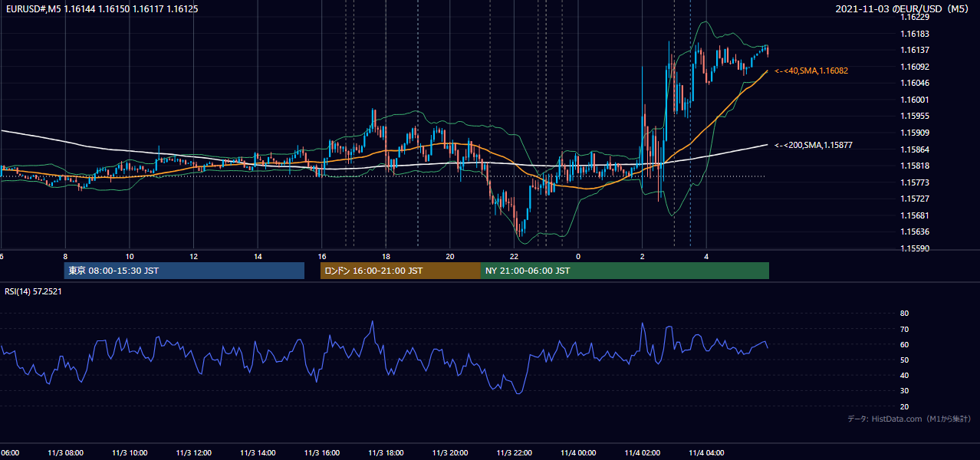The width and height of the screenshot is (980, 460).
Task: Click bottom time label 11/4 02:00
Action: click(x=643, y=452)
